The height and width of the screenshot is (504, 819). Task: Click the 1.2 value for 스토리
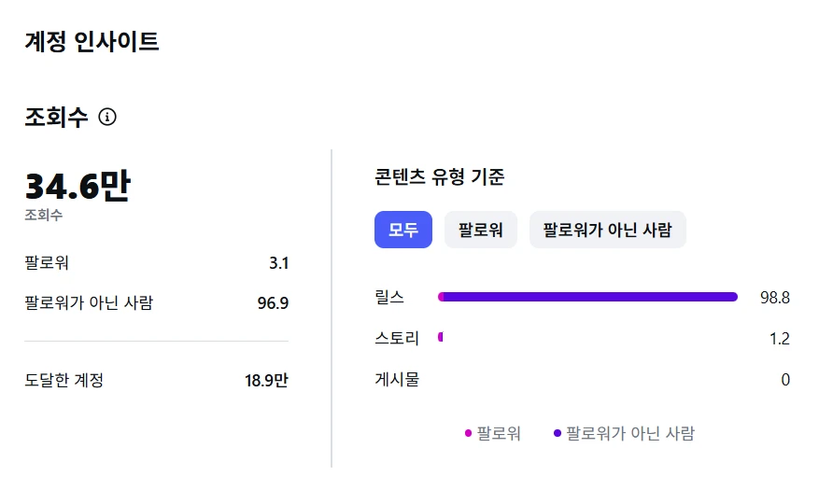pyautogui.click(x=780, y=338)
